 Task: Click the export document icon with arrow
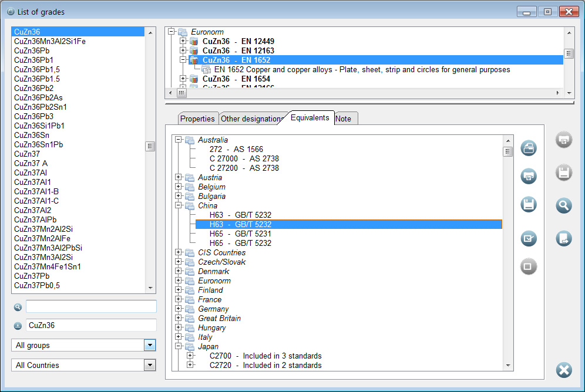click(564, 238)
